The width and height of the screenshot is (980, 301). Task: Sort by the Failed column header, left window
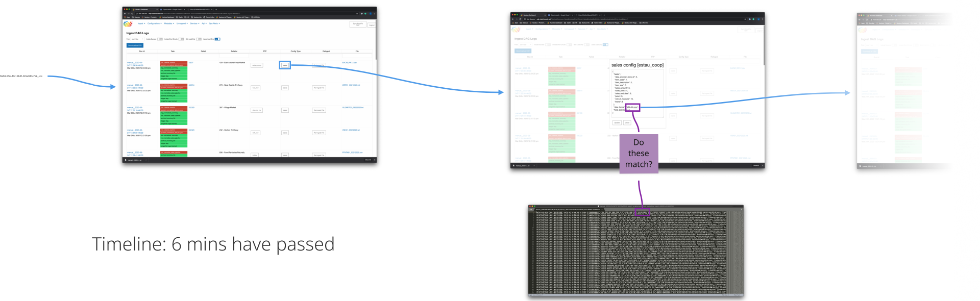(203, 51)
